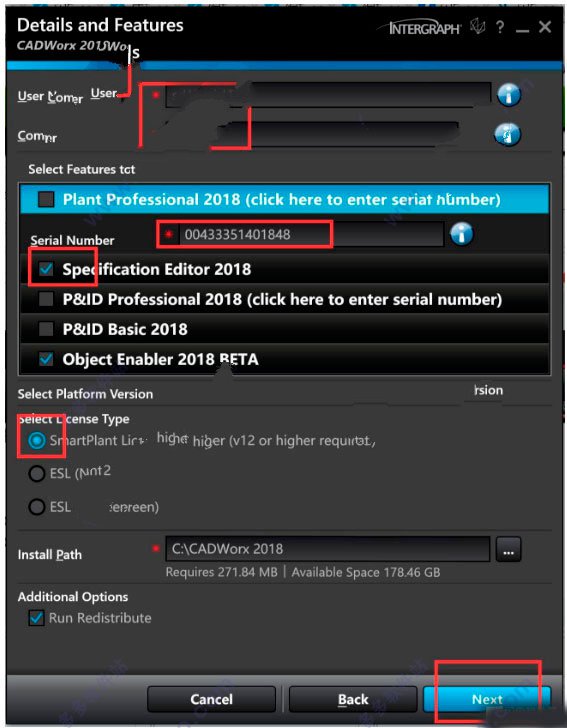
Task: Toggle the Run Redistribute checkbox
Action: click(x=36, y=618)
